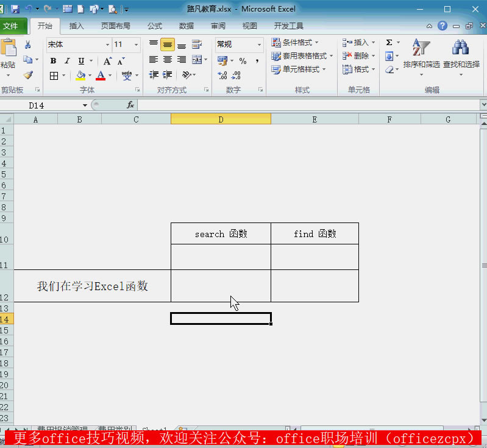487x448 pixels.
Task: Open the phonetic guide wén icon
Action: (127, 76)
